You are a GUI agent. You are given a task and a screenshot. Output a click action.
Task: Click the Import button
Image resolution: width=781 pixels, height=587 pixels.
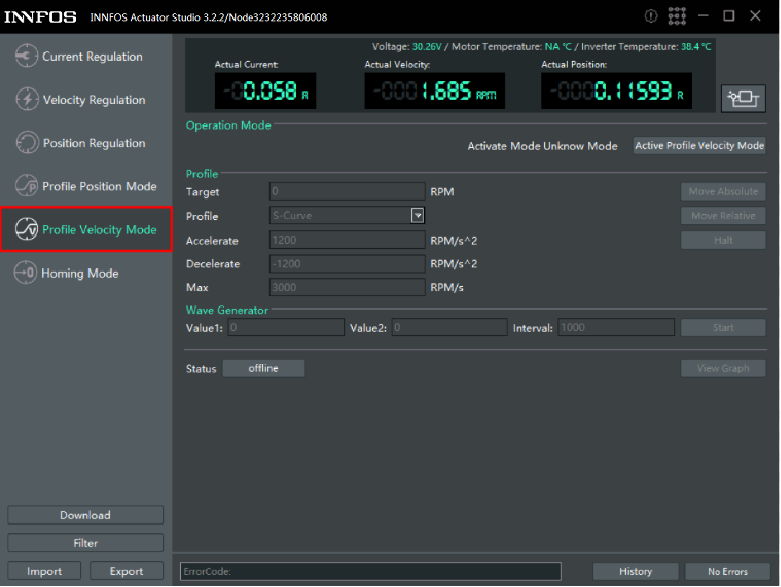pyautogui.click(x=44, y=571)
